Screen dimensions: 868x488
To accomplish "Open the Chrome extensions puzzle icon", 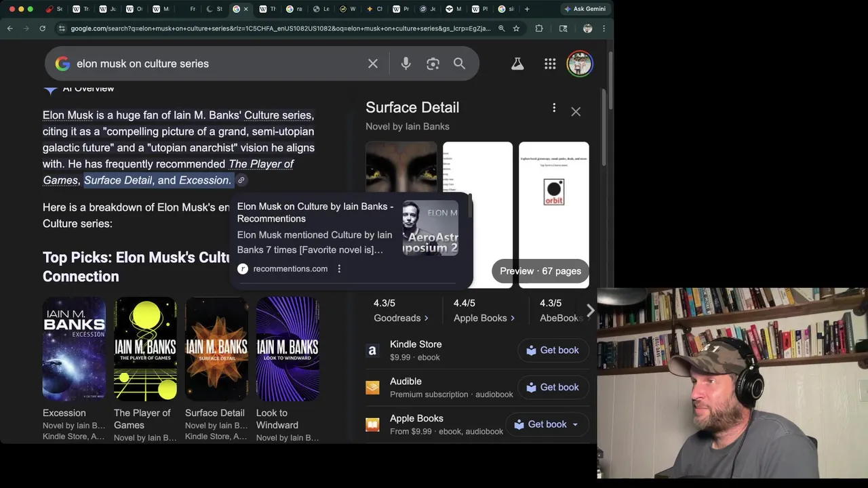I will tap(539, 28).
